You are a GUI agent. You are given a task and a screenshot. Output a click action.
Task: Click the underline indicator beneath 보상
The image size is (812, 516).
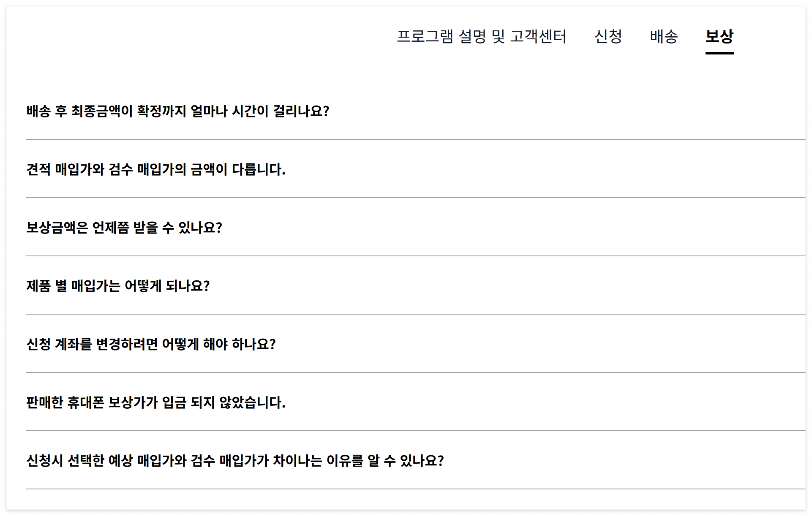(719, 53)
